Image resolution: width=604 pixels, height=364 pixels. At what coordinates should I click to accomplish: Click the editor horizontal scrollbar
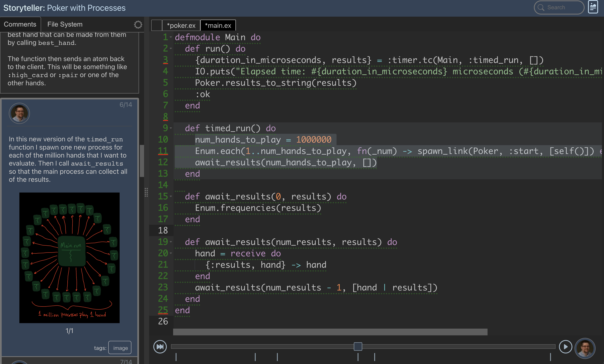[x=330, y=332]
